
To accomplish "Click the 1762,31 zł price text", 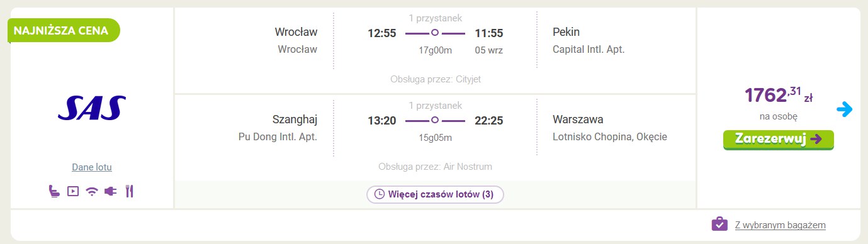I will (x=779, y=95).
